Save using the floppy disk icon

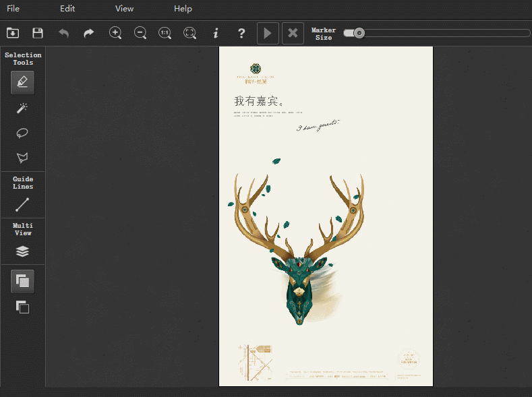point(38,33)
